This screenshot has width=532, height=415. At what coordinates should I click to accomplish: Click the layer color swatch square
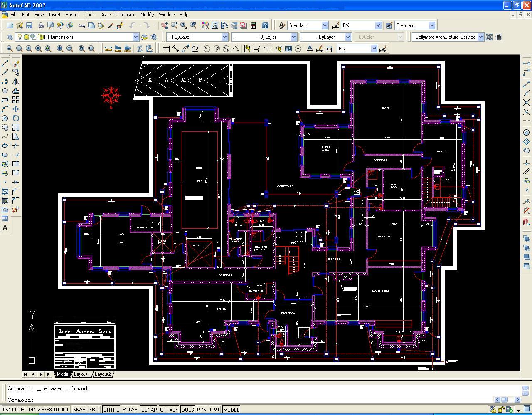47,37
